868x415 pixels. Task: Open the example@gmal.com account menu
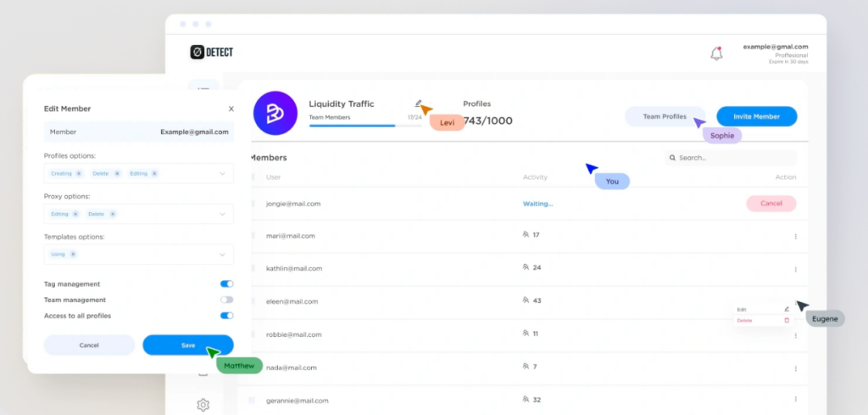coord(775,53)
